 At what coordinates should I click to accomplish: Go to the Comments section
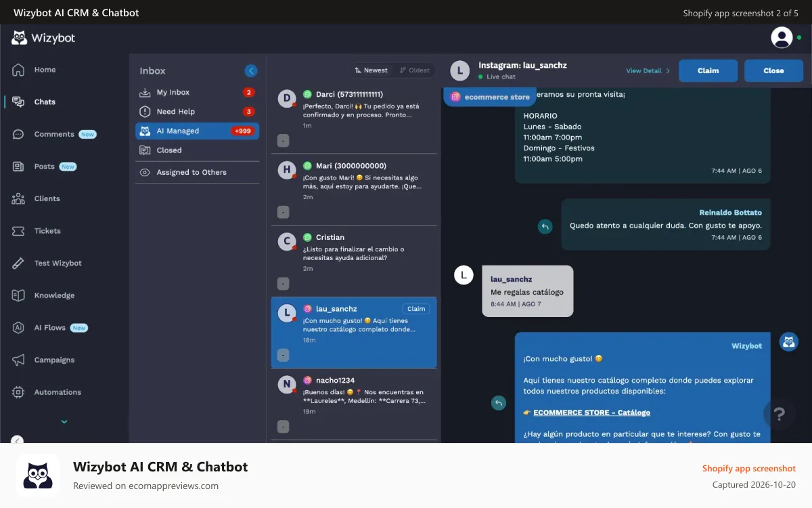(x=54, y=134)
